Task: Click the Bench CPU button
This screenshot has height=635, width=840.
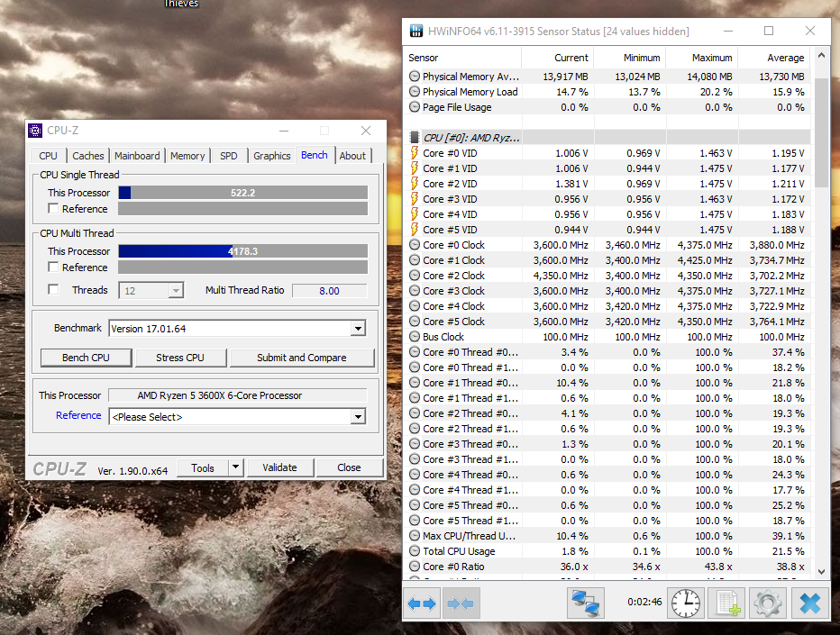Action: [x=86, y=358]
